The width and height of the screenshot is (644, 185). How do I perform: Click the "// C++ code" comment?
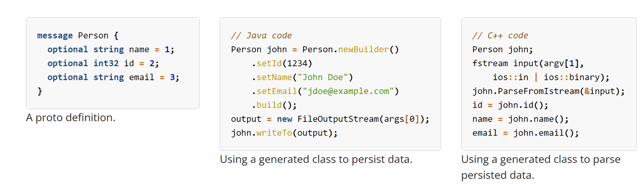500,36
